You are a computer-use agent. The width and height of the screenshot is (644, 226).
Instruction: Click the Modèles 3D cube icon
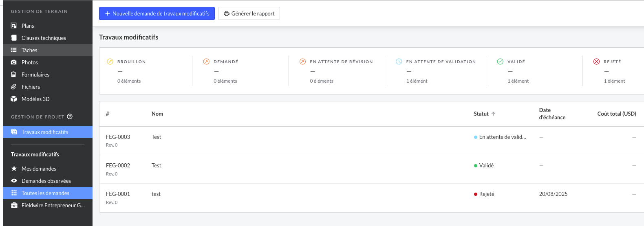14,99
